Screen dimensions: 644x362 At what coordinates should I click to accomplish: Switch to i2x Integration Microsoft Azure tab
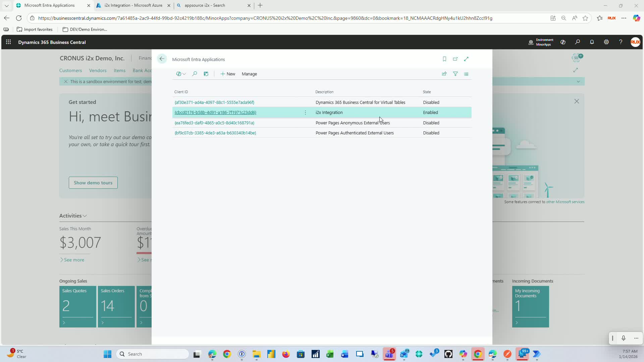tap(133, 5)
